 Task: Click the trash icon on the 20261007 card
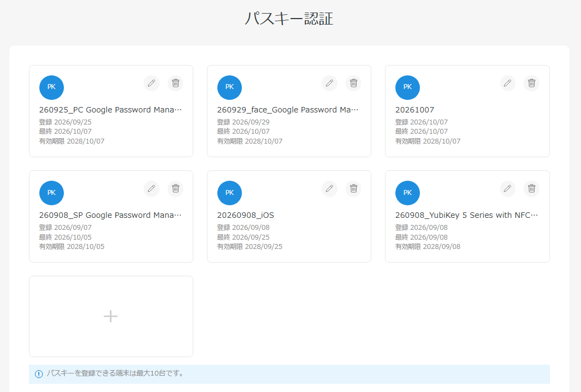pyautogui.click(x=532, y=83)
